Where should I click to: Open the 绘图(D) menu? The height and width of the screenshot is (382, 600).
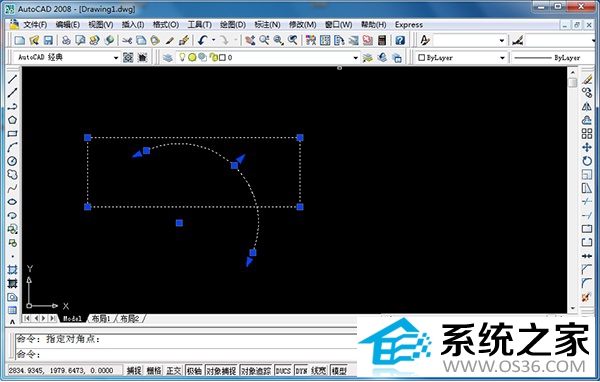point(233,24)
